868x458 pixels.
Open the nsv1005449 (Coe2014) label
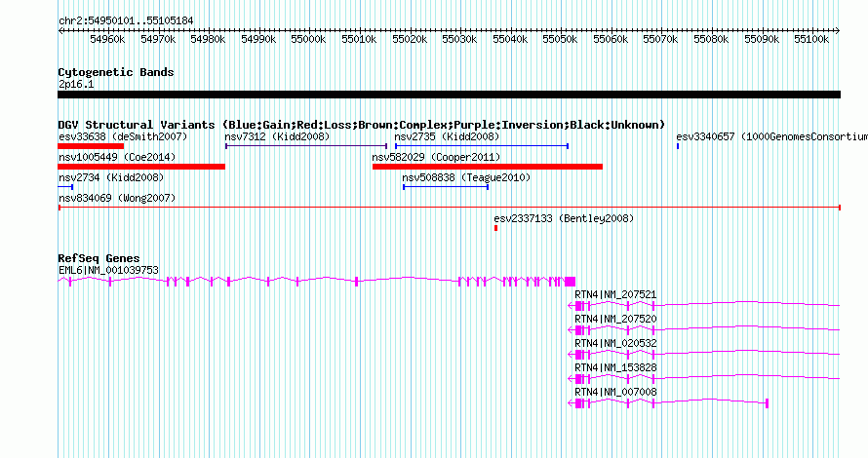tap(117, 157)
